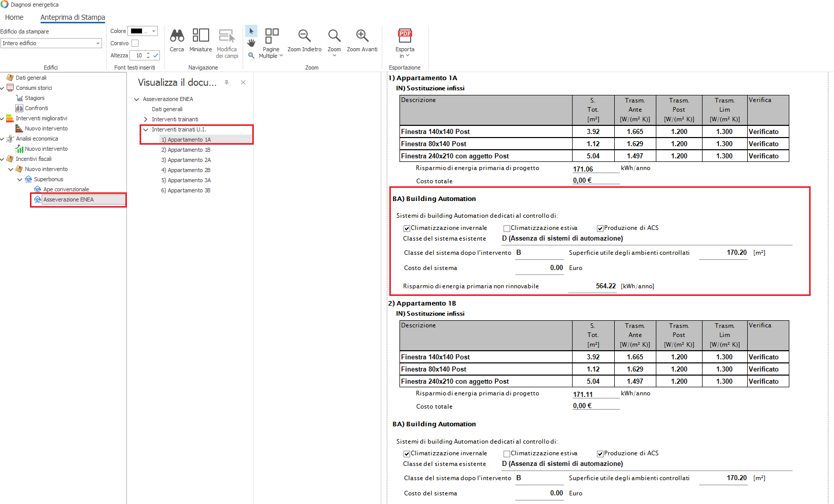The image size is (834, 504).
Task: Click the Altezza font size field
Action: [138, 55]
